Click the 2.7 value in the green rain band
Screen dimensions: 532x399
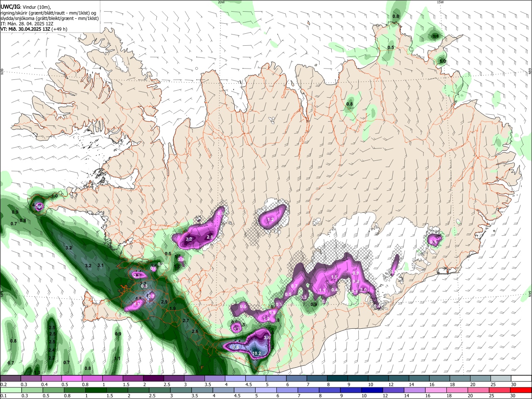(186, 320)
